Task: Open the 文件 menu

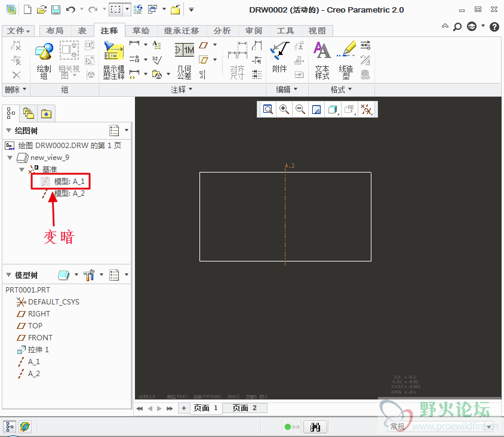Action: tap(19, 31)
